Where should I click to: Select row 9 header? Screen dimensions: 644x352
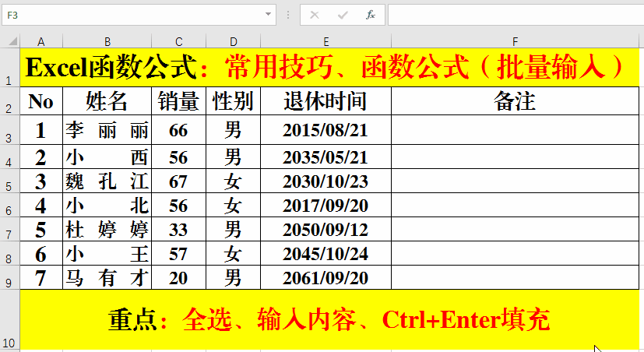[9, 277]
